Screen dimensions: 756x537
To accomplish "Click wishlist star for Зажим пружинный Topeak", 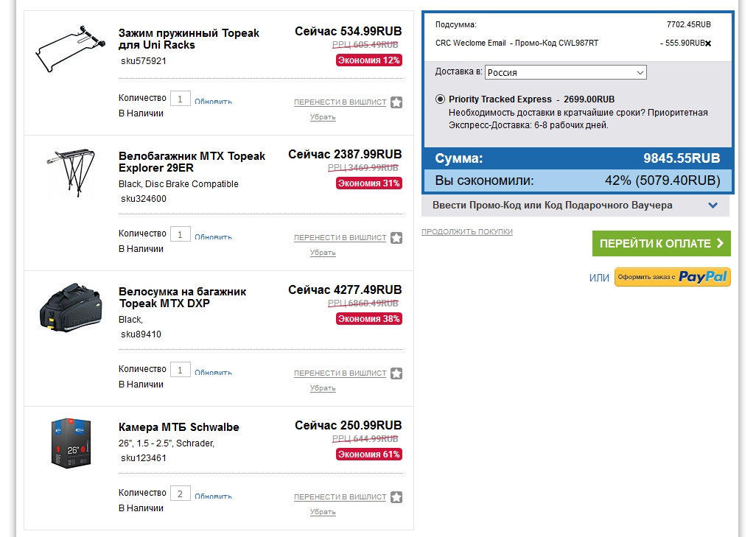I will point(396,102).
